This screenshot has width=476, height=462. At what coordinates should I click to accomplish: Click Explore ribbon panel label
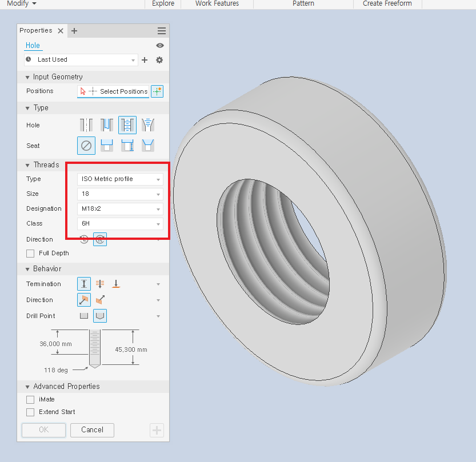click(x=163, y=3)
